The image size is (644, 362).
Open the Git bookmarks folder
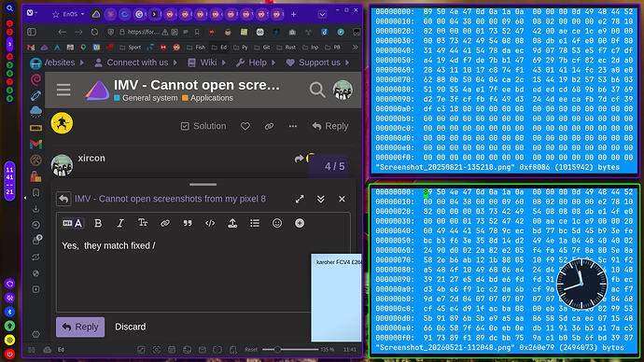tap(262, 48)
